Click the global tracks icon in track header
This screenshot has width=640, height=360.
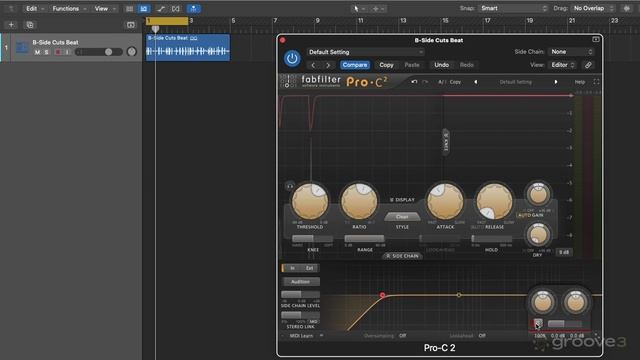pyautogui.click(x=131, y=25)
